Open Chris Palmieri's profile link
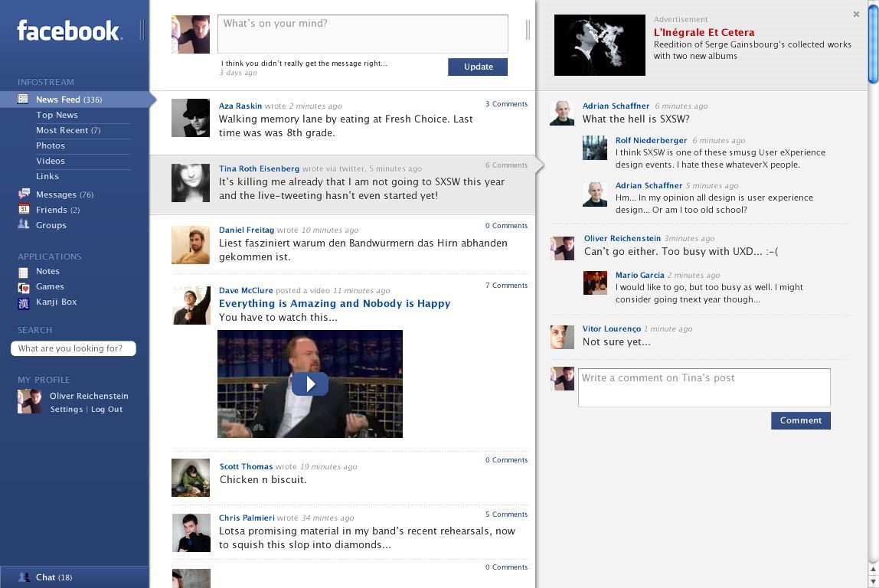The image size is (879, 588). click(x=247, y=518)
